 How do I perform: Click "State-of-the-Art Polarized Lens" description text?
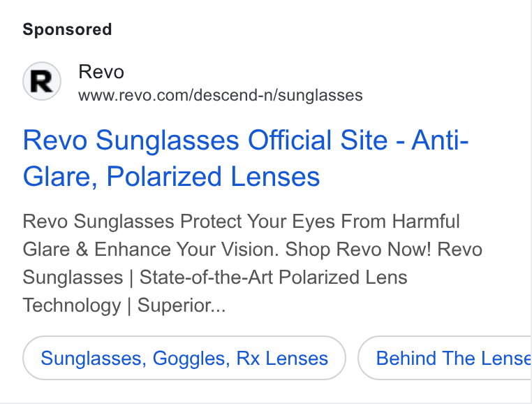click(x=273, y=277)
